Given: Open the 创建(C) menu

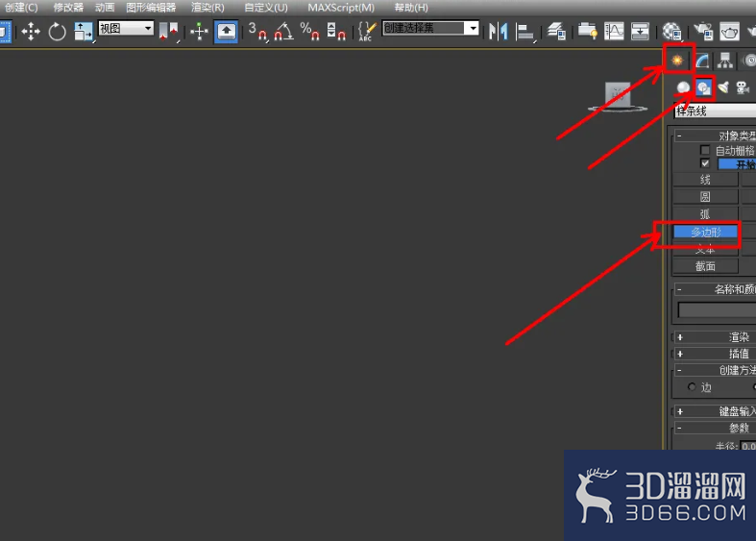Looking at the screenshot, I should [21, 8].
